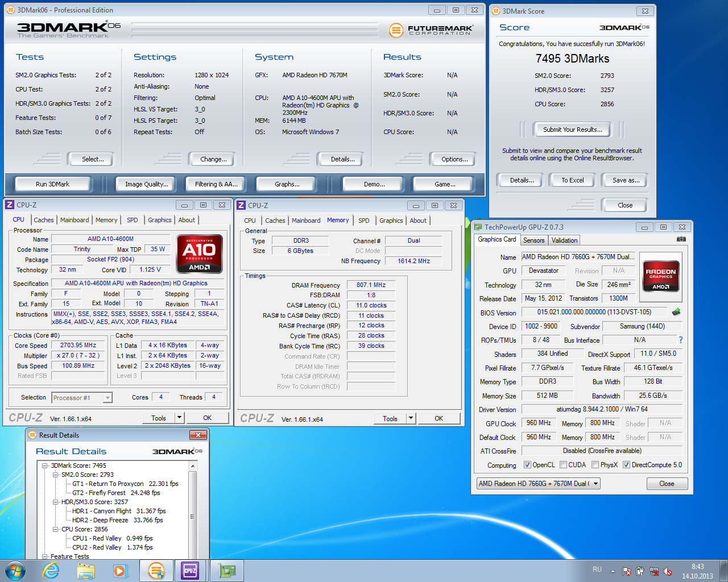This screenshot has width=728, height=582.
Task: Switch to Caches tab in CPU-Z CPU window
Action: coord(43,220)
